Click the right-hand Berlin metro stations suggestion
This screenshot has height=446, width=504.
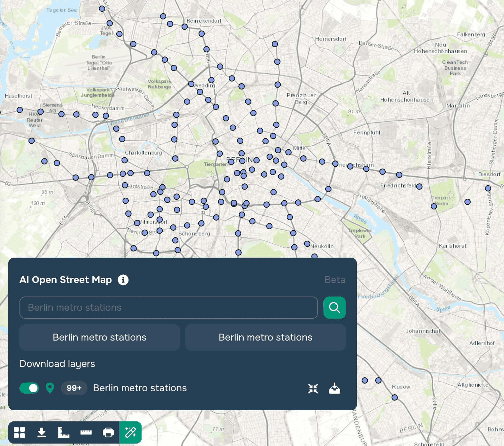[265, 337]
